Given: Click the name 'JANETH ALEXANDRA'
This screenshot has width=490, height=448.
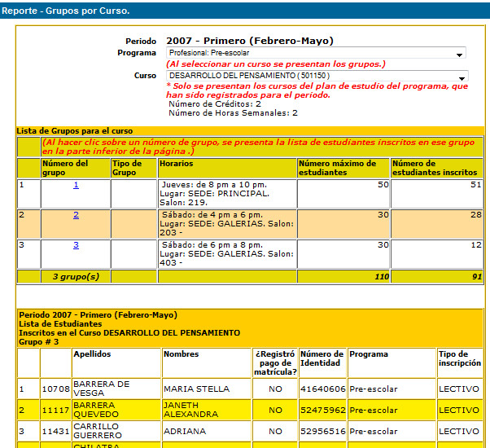Looking at the screenshot, I should 191,410.
